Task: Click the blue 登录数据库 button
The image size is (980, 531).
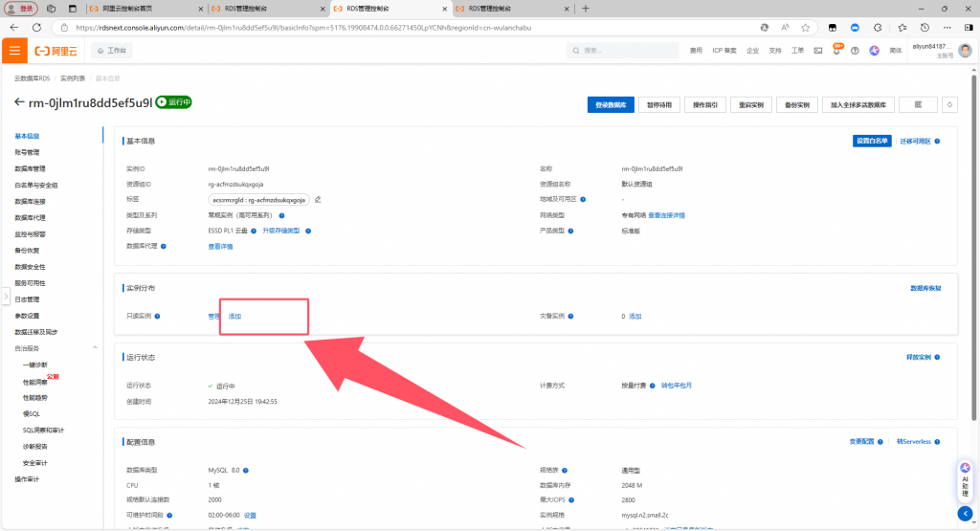Action: pos(611,104)
